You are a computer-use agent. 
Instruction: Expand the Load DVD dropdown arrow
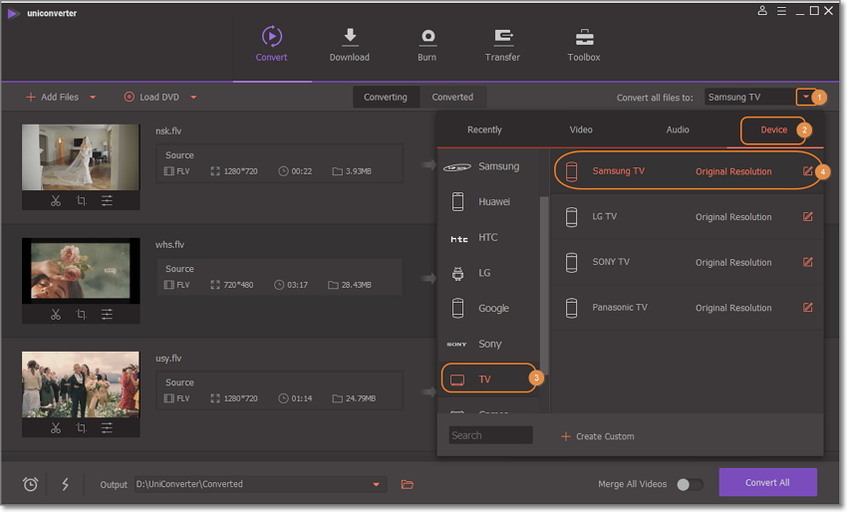(193, 97)
